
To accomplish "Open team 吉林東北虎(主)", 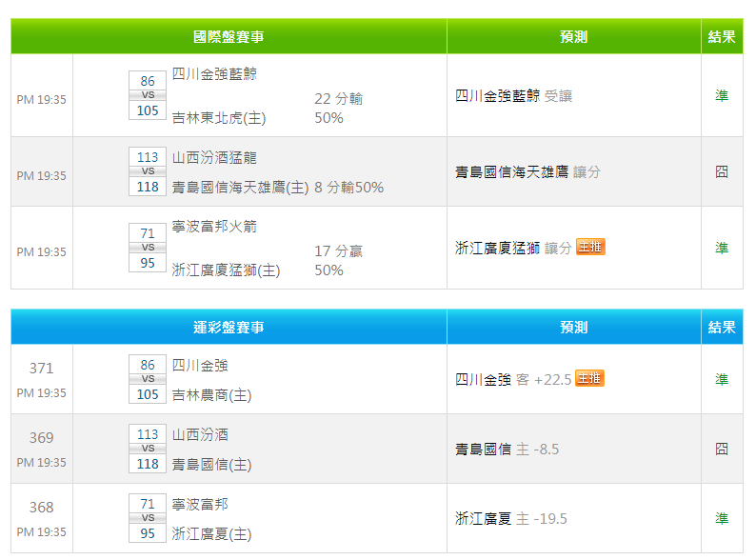I will coord(219,118).
